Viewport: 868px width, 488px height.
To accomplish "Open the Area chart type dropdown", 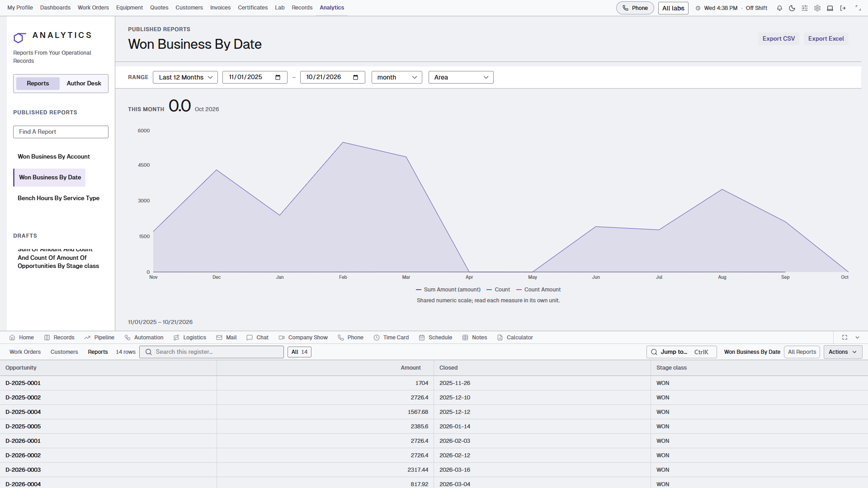I will 461,77.
